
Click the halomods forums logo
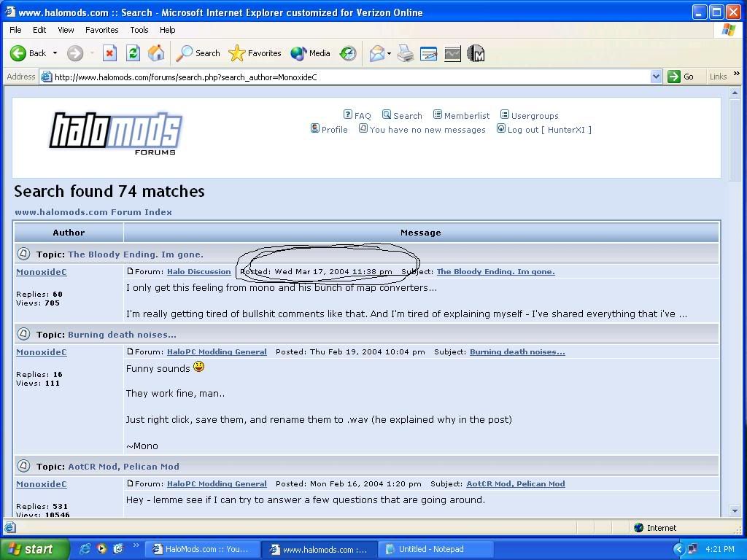[116, 133]
